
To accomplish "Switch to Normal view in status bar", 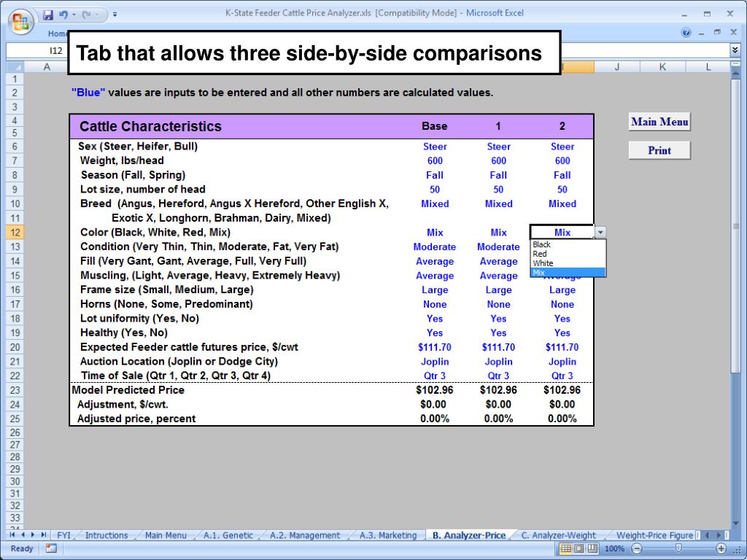I will [565, 548].
